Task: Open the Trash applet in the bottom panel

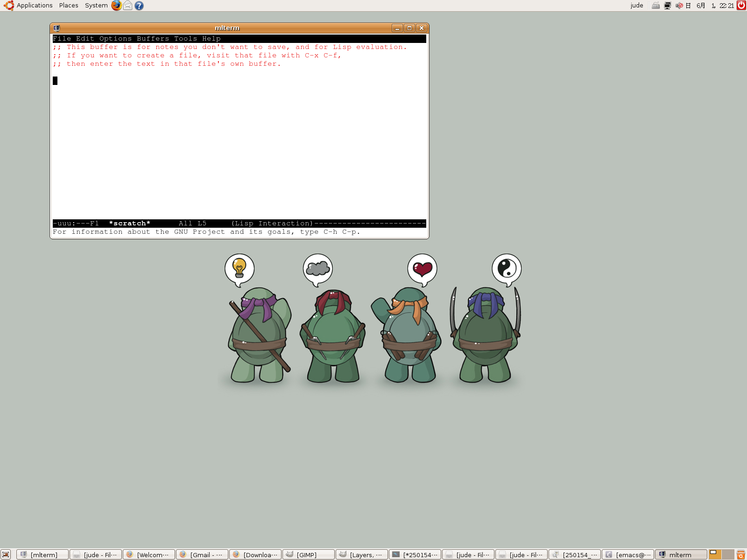Action: (x=741, y=554)
